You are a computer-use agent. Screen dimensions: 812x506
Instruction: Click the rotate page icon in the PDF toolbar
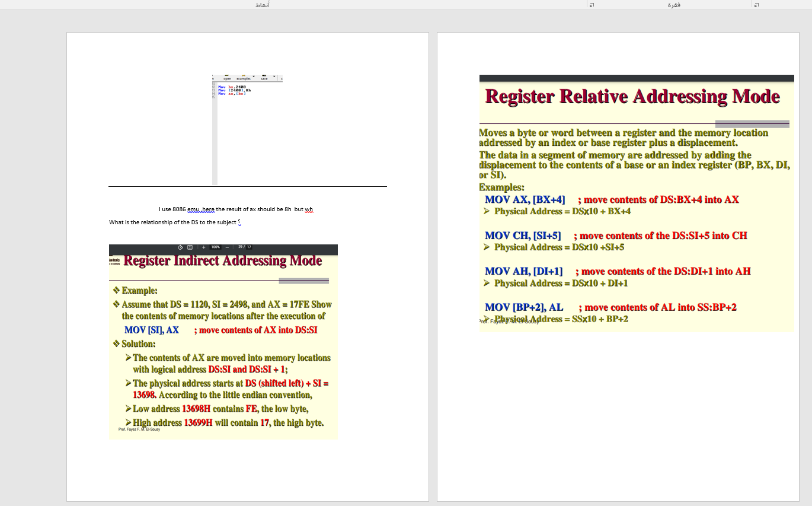180,247
